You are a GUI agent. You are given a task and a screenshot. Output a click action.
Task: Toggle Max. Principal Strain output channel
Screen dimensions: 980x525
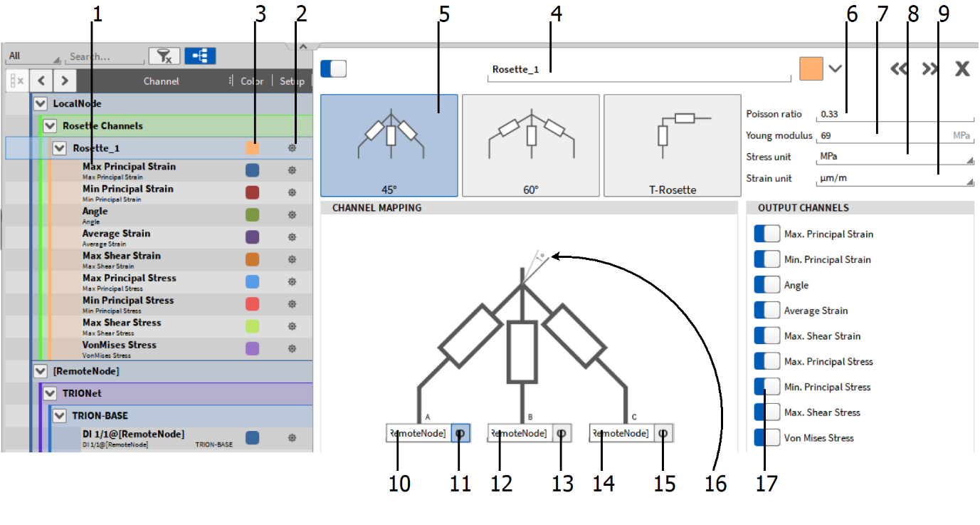[x=767, y=234]
